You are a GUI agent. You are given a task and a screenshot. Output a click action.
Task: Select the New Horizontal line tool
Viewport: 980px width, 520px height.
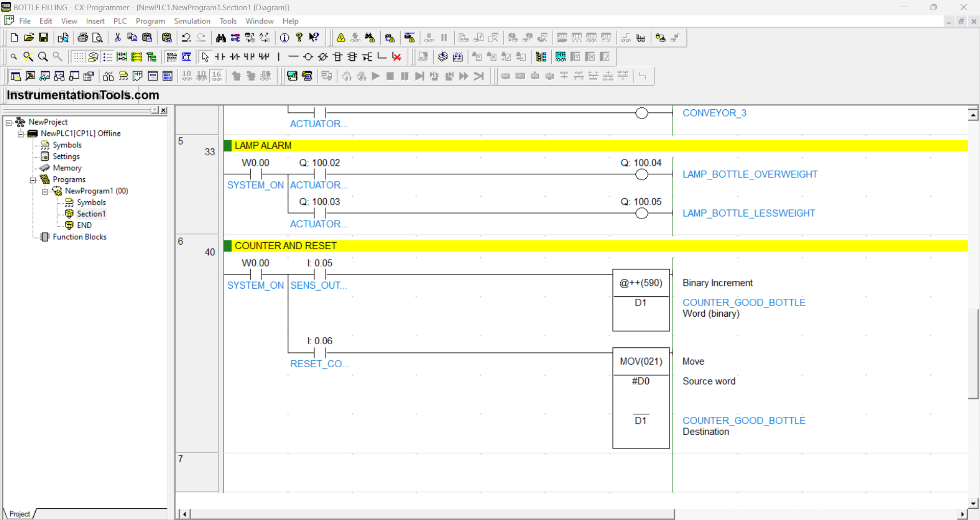pyautogui.click(x=293, y=57)
